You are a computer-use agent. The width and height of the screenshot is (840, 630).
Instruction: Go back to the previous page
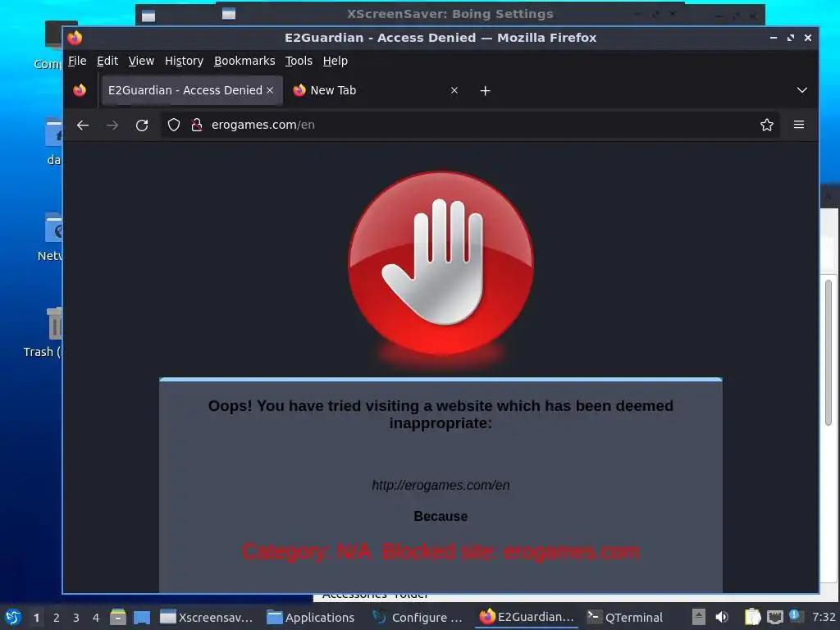tap(83, 126)
